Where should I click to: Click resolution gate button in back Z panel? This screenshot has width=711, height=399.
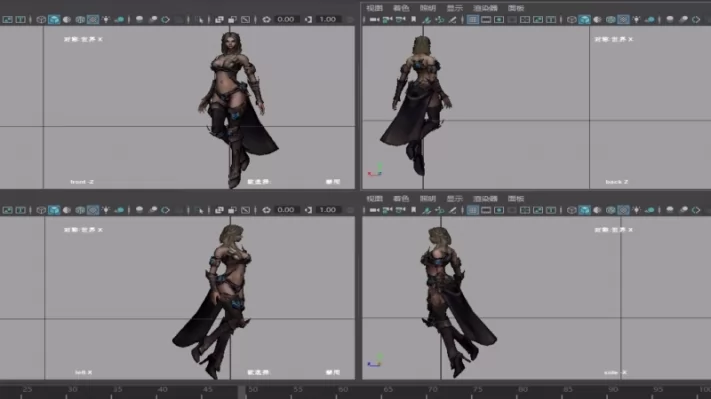499,19
